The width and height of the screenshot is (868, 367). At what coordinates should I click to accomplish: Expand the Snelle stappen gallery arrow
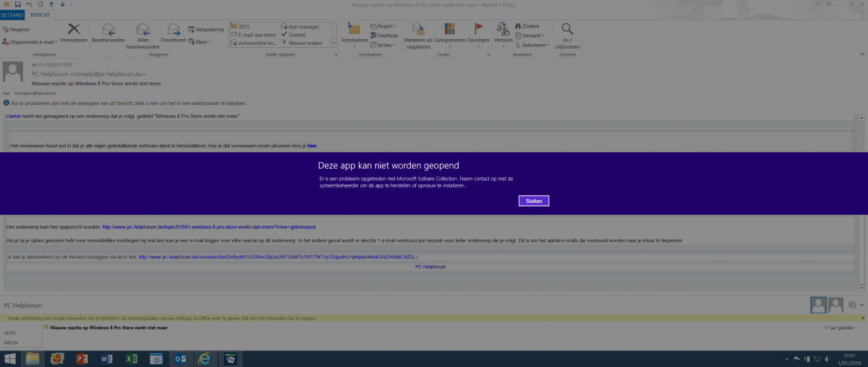[x=334, y=43]
